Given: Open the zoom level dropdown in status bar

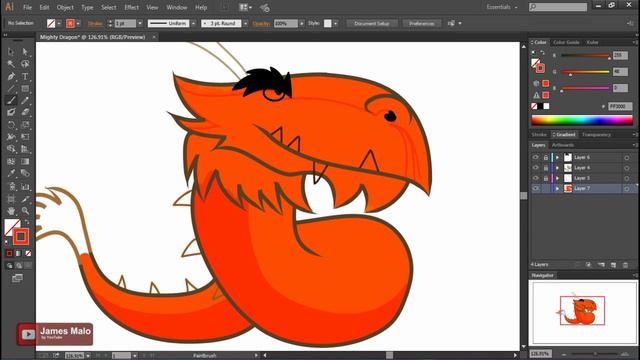Looking at the screenshot, I should (88, 356).
